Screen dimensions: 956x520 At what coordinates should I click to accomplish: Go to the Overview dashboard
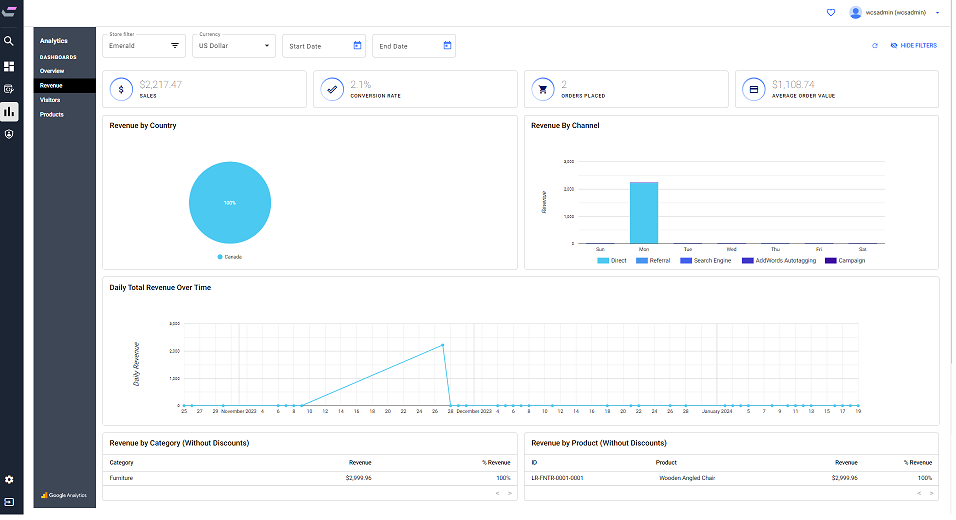[52, 71]
